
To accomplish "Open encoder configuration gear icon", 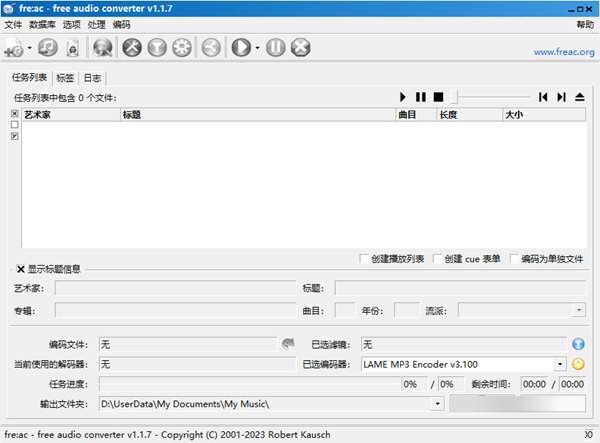I will (181, 47).
